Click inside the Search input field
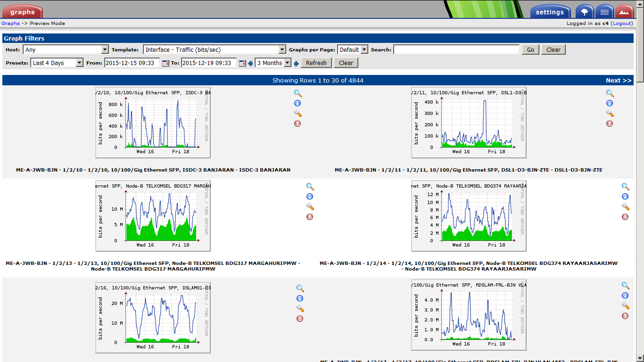This screenshot has width=644, height=362. click(456, 49)
